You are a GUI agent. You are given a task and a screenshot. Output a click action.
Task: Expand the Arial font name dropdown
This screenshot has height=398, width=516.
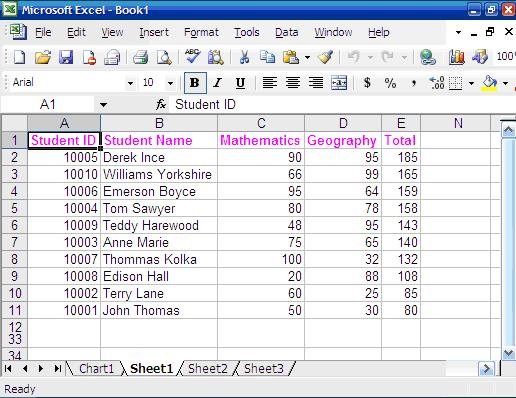[130, 83]
